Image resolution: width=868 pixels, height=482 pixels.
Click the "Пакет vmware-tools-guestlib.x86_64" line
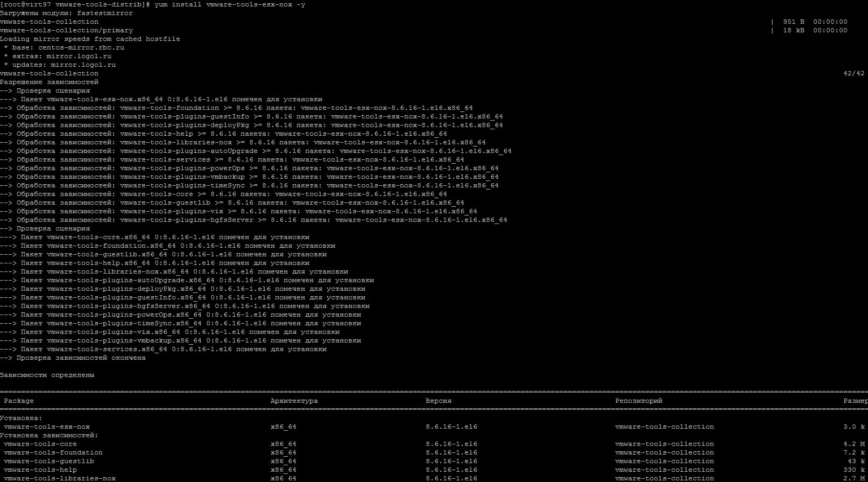click(x=163, y=254)
